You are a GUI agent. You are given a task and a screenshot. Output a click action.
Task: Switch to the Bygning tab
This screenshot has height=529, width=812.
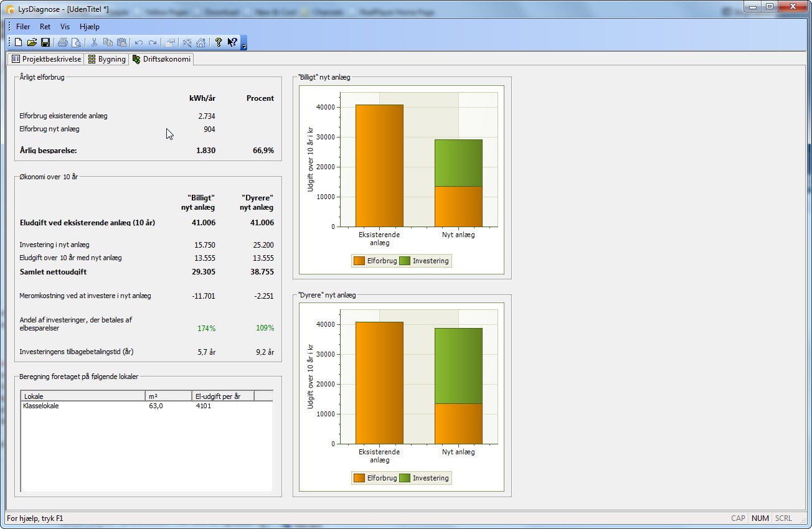click(106, 59)
